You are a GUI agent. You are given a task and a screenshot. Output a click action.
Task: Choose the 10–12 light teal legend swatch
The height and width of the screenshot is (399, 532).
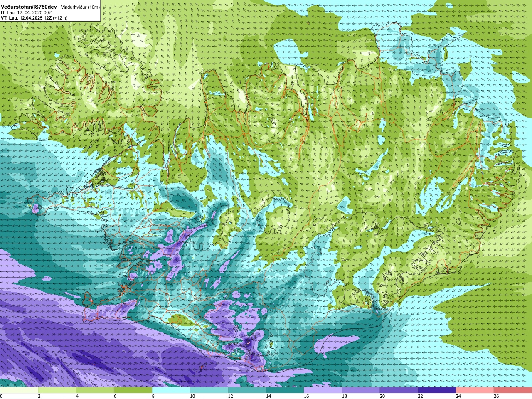click(209, 390)
